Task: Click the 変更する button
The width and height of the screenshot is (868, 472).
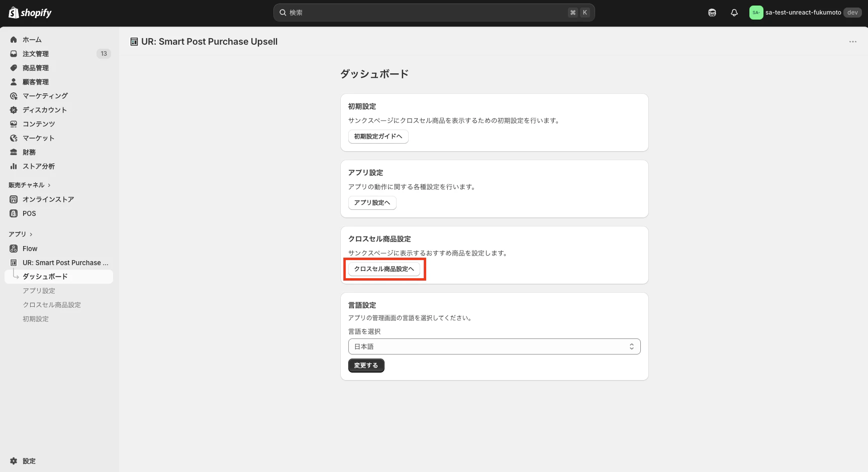Action: click(x=366, y=366)
